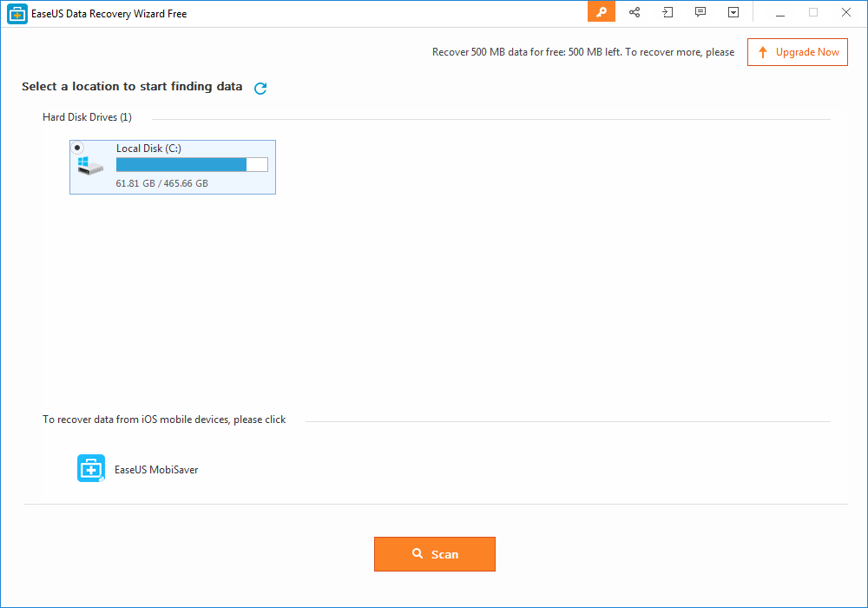Click the iOS mobile devices recovery text
This screenshot has width=868, height=608.
pos(164,420)
